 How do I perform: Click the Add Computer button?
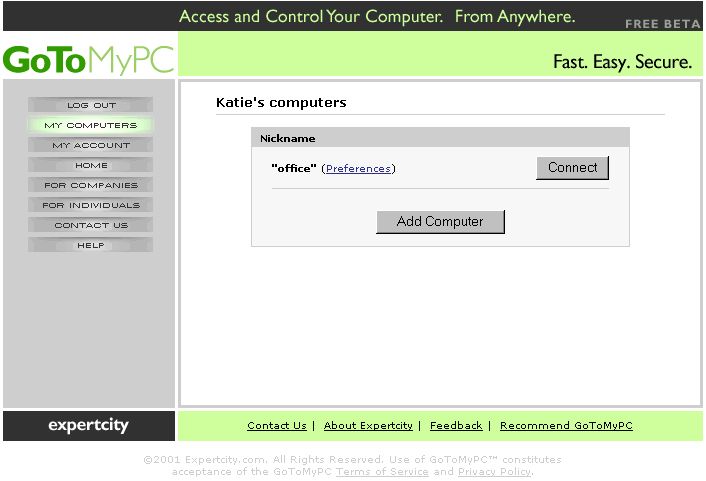click(x=440, y=222)
